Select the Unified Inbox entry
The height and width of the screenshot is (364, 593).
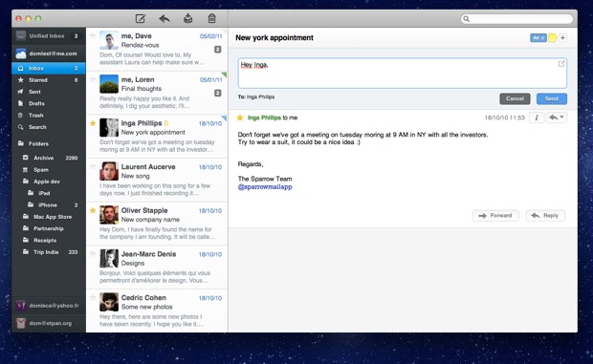point(49,36)
